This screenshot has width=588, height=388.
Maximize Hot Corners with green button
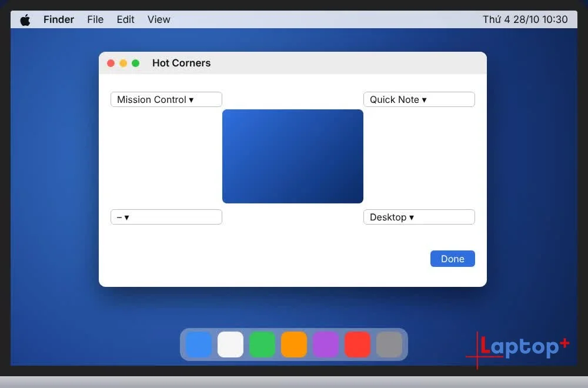tap(136, 63)
